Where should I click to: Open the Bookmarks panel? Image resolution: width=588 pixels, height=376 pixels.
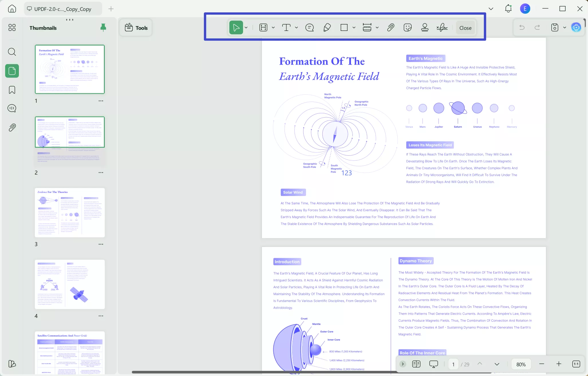12,90
